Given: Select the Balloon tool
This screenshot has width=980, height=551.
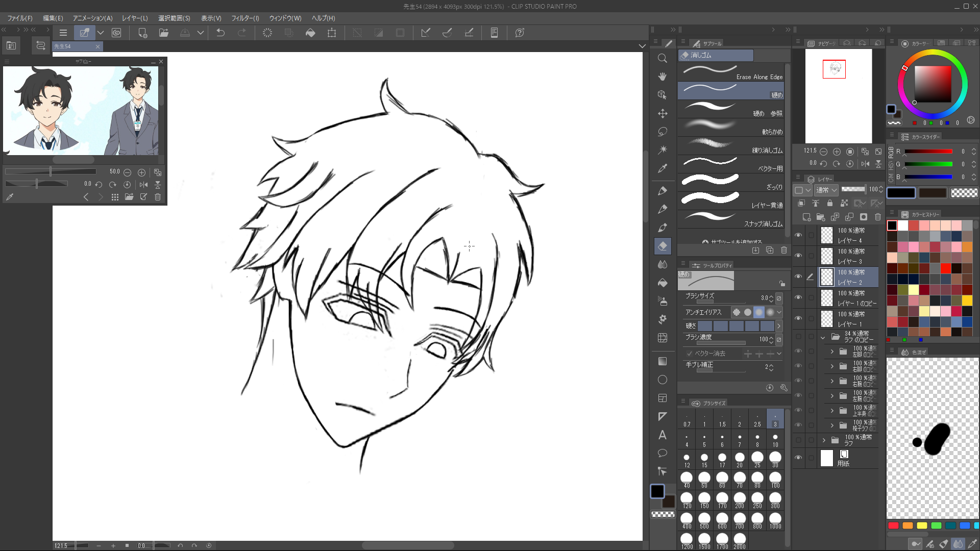Looking at the screenshot, I should [663, 453].
